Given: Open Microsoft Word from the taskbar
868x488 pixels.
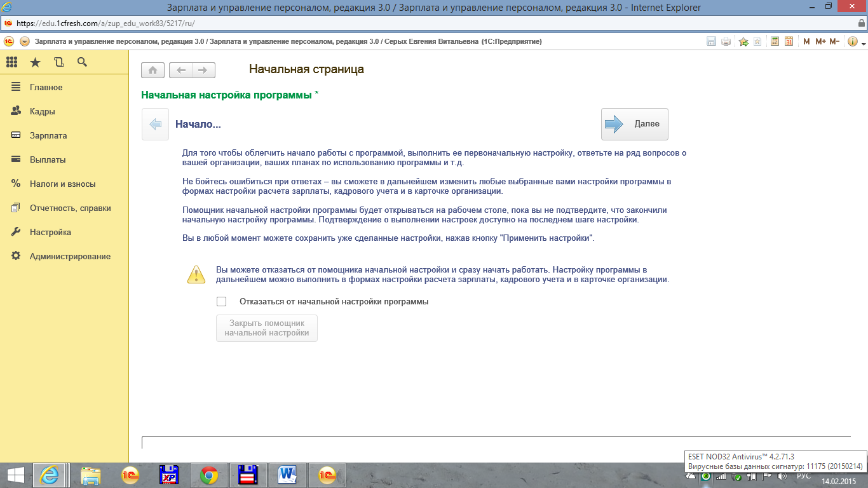Looking at the screenshot, I should 288,475.
